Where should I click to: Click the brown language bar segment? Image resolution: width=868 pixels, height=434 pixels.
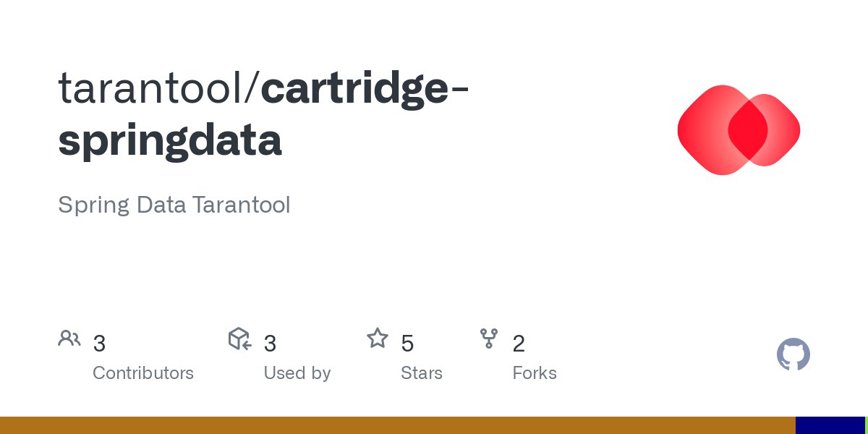click(x=398, y=425)
